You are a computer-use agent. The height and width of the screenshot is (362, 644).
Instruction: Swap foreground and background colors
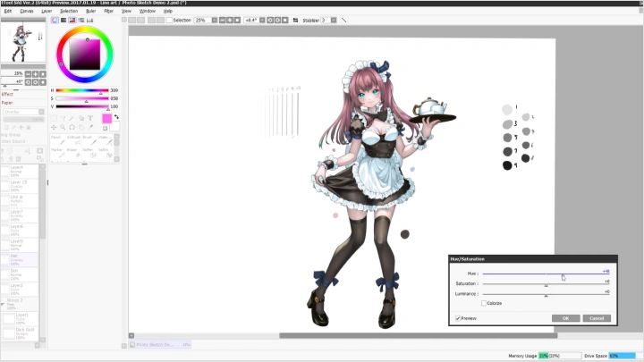116,117
